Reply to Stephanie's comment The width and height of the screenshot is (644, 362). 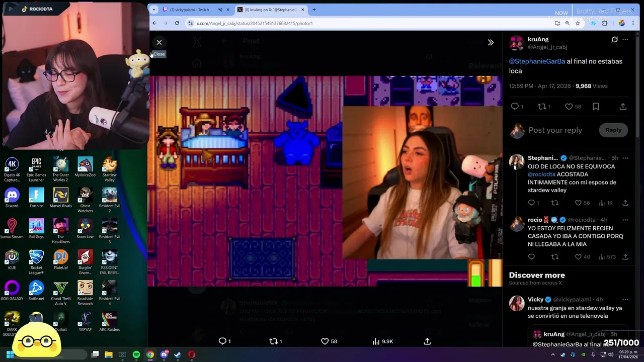(531, 203)
